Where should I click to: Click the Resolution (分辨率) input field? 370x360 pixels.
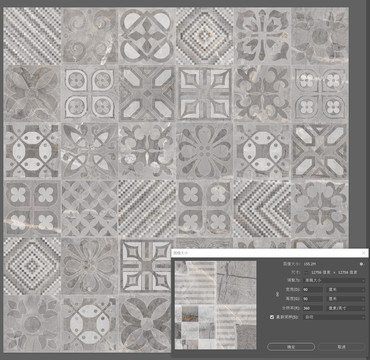313,308
